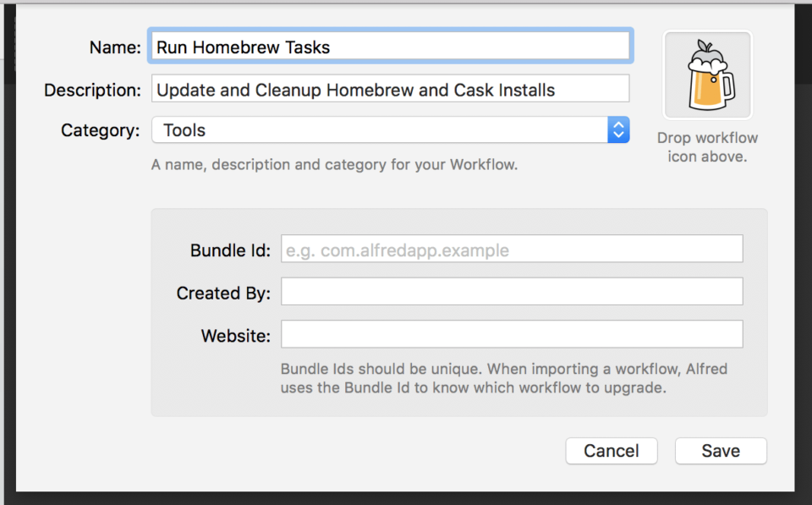This screenshot has width=812, height=505.
Task: Open the Category dropdown showing Tools
Action: tap(391, 130)
